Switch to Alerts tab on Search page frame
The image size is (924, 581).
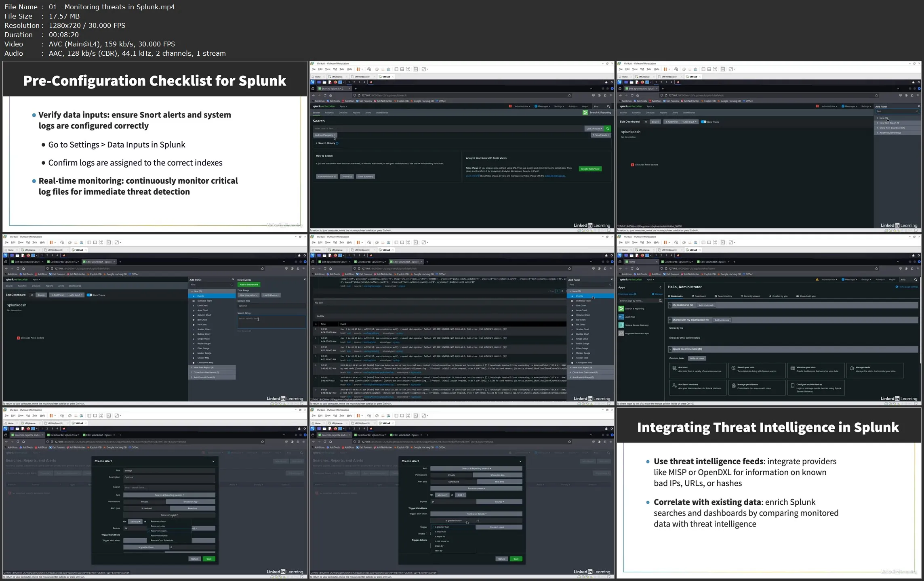[368, 113]
